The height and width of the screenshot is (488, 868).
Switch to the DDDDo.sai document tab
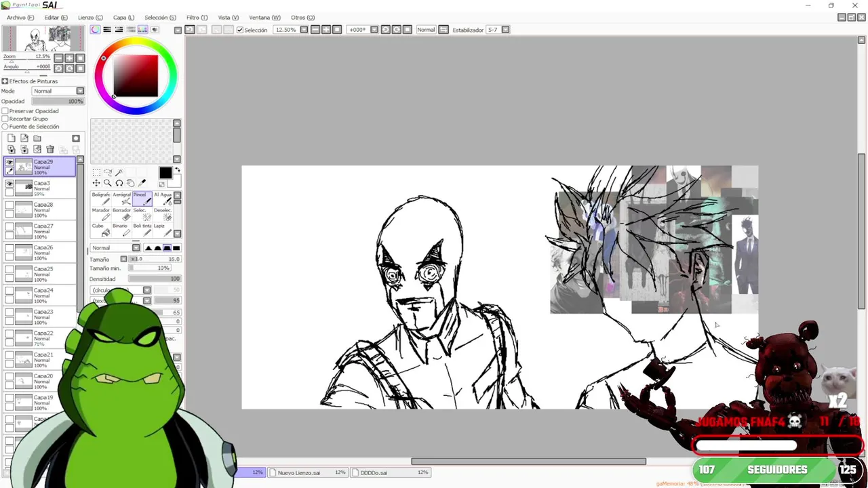click(x=390, y=472)
